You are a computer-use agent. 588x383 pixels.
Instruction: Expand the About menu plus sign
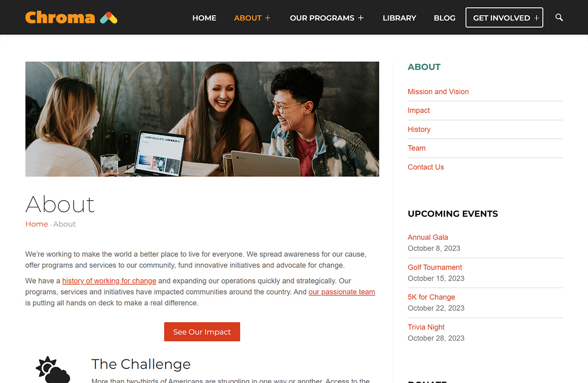[x=268, y=18]
